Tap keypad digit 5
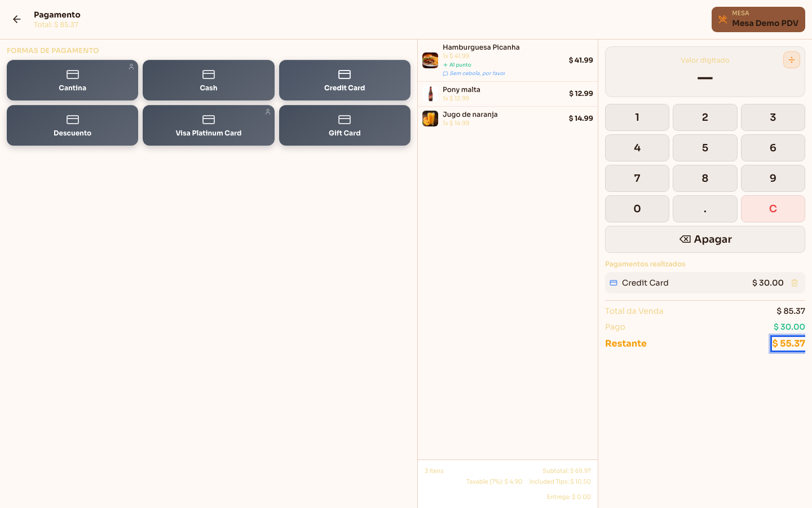The image size is (812, 508). (705, 148)
